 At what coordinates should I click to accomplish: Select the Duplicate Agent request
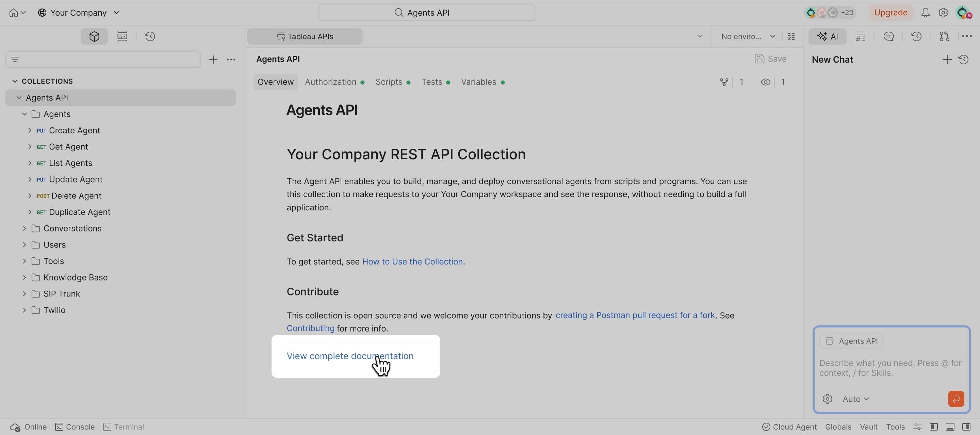click(x=80, y=212)
